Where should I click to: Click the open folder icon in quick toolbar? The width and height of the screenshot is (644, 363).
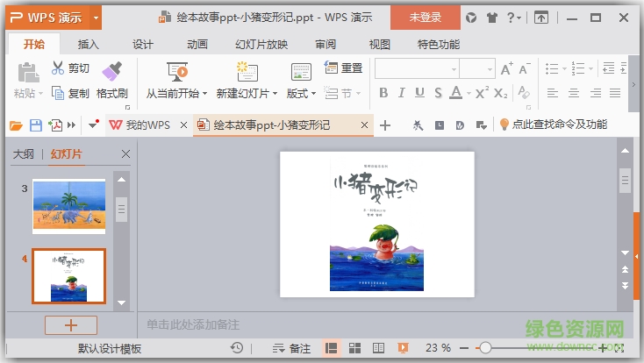pos(16,125)
